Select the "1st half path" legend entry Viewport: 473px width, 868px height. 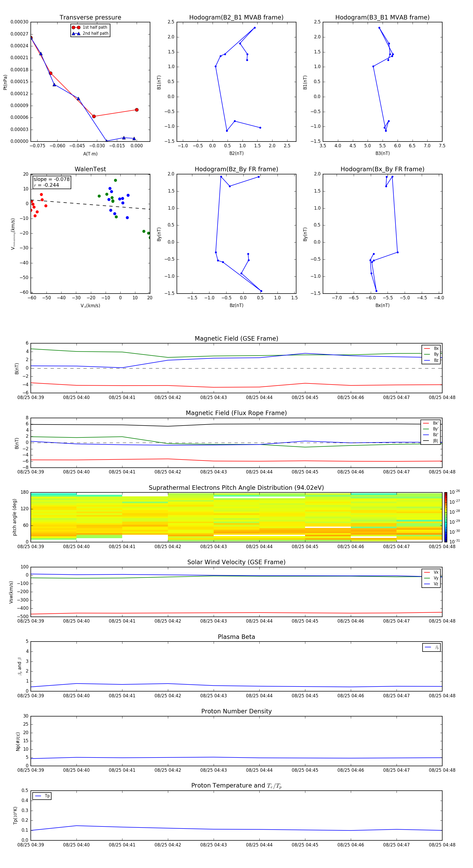(x=90, y=27)
